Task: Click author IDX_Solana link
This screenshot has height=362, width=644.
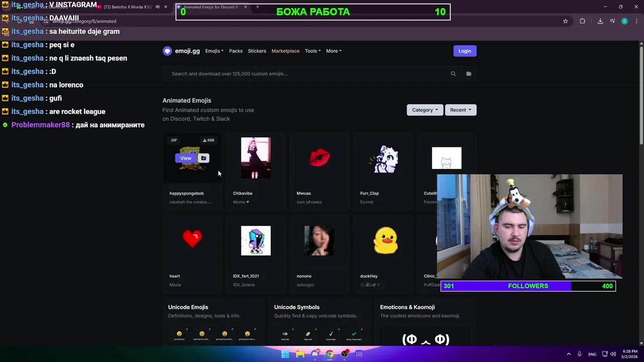Action: point(244,285)
